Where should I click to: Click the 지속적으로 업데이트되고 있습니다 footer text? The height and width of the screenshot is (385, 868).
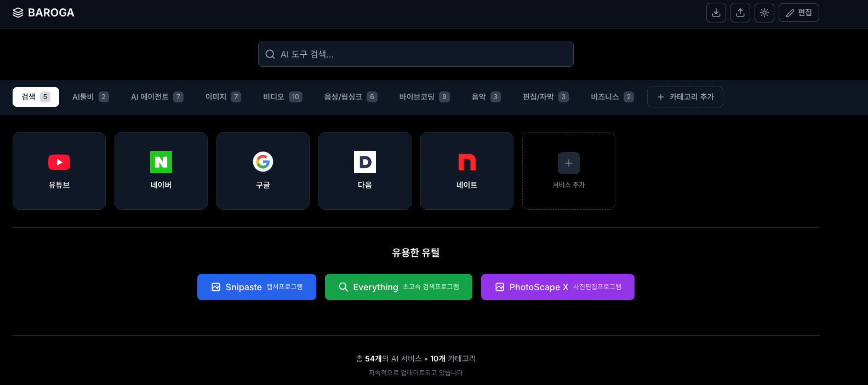pyautogui.click(x=416, y=372)
